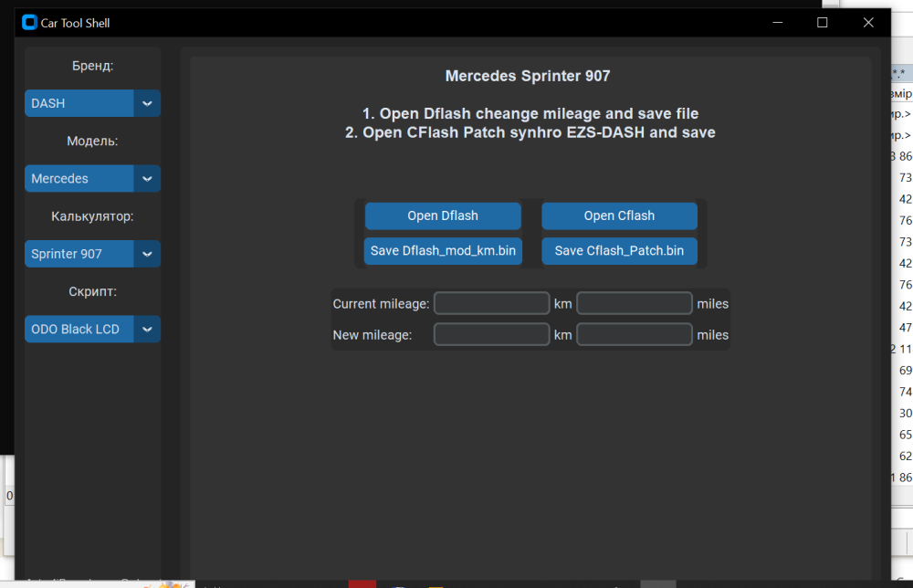Image resolution: width=913 pixels, height=588 pixels.
Task: Click the Open Cflash button
Action: tap(620, 215)
